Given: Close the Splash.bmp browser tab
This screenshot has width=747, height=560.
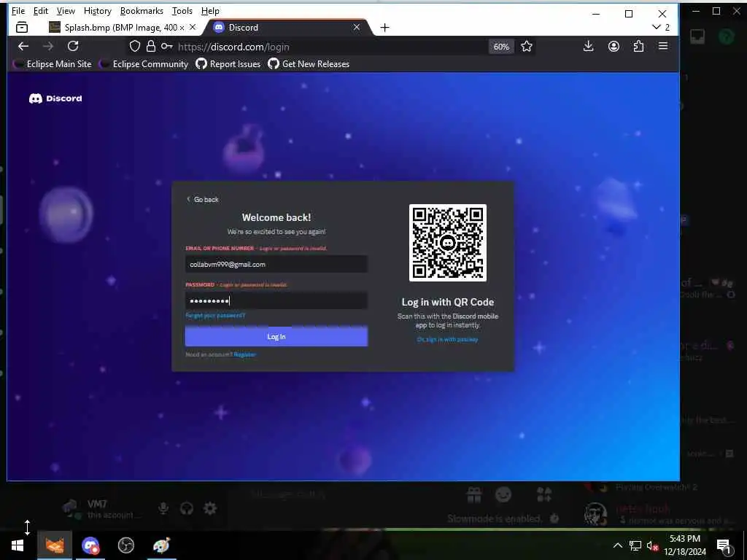Looking at the screenshot, I should (193, 27).
